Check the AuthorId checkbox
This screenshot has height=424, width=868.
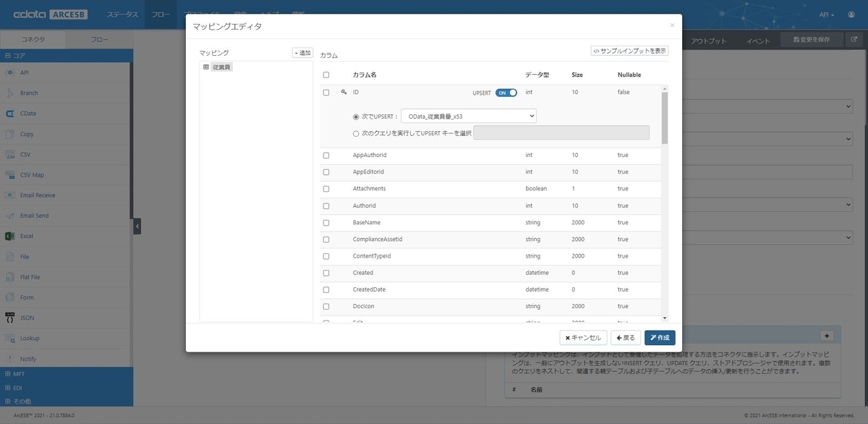point(326,206)
